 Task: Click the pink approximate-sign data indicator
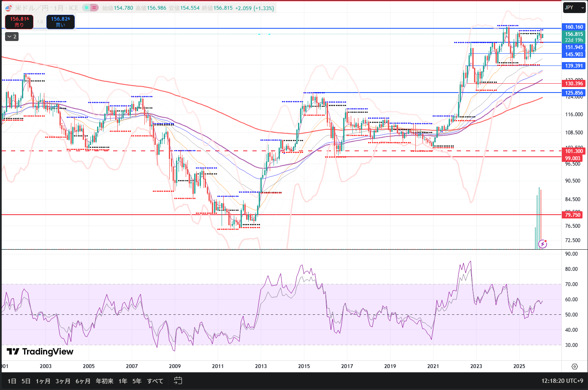95,8
